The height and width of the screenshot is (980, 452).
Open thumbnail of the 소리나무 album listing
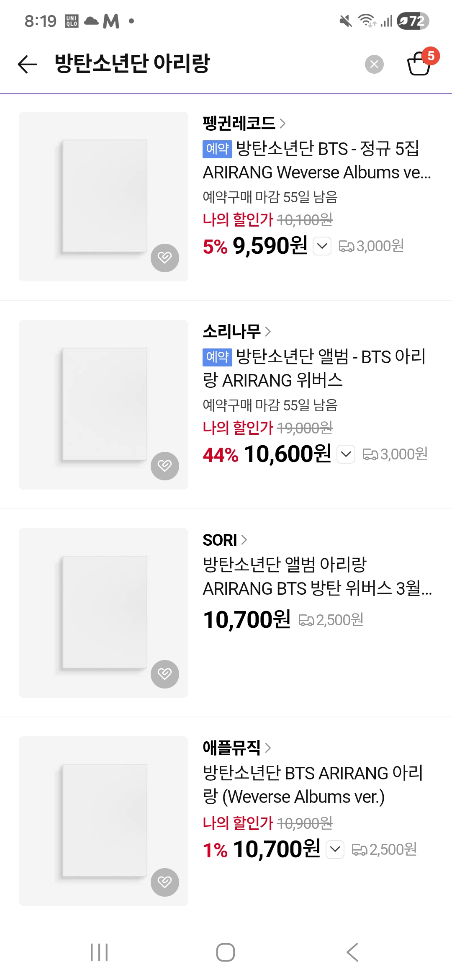point(103,405)
